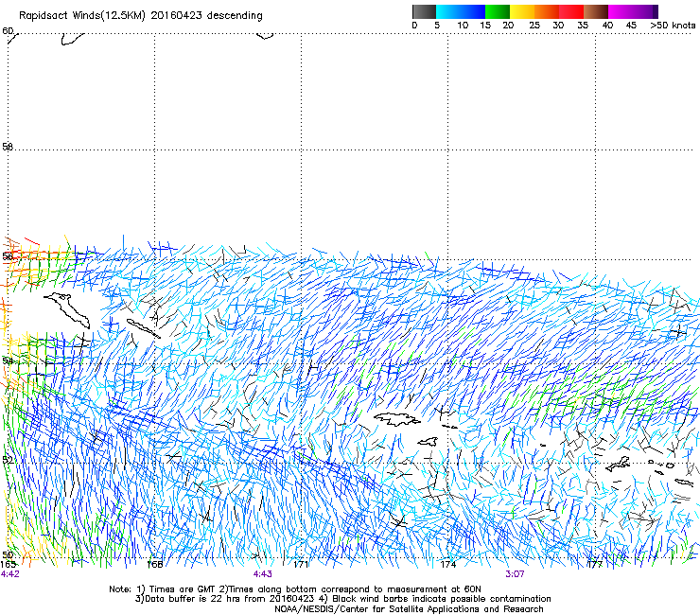Click the red 30-35 knots legend swatch

coord(571,11)
